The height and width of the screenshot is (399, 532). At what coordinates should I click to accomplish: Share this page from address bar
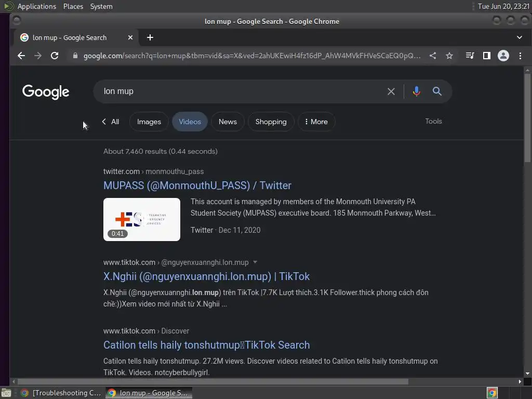coord(433,56)
